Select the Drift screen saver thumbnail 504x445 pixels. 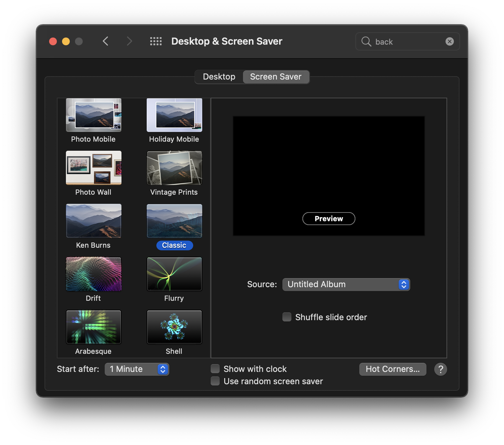coord(94,274)
